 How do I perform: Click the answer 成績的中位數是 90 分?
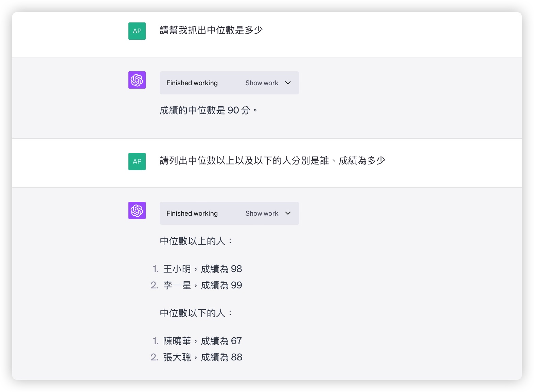(209, 110)
